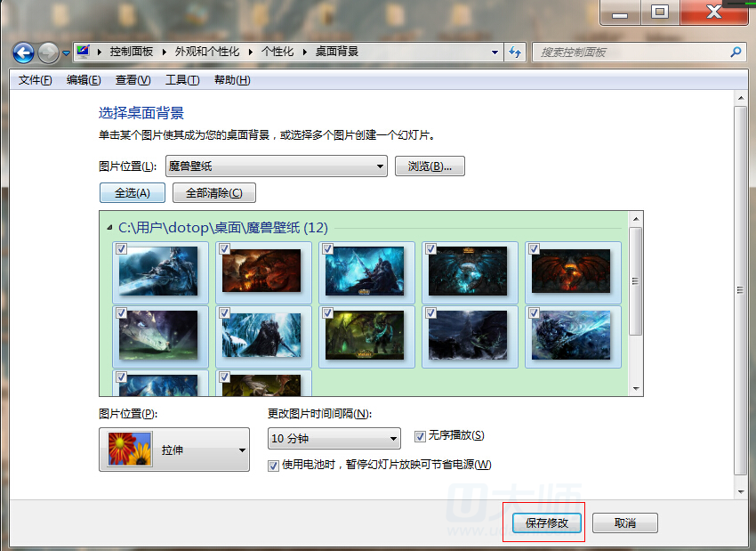756x551 pixels.
Task: Collapse the C:\用户\dotop\桌面\魔兽壁纸 group
Action: pyautogui.click(x=109, y=228)
